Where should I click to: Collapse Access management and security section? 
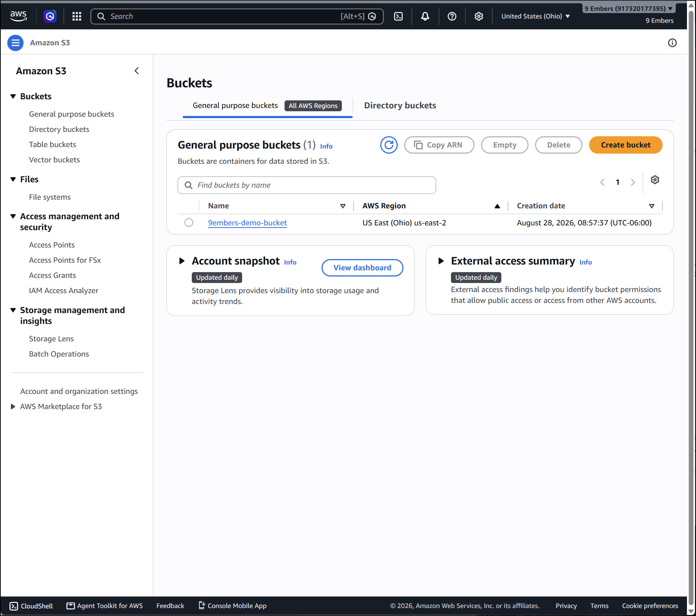[13, 216]
